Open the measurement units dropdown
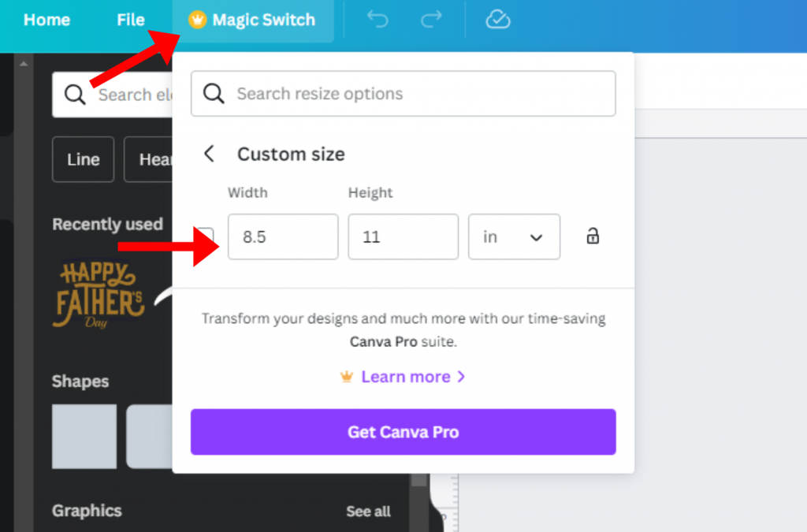This screenshot has height=532, width=807. tap(514, 236)
